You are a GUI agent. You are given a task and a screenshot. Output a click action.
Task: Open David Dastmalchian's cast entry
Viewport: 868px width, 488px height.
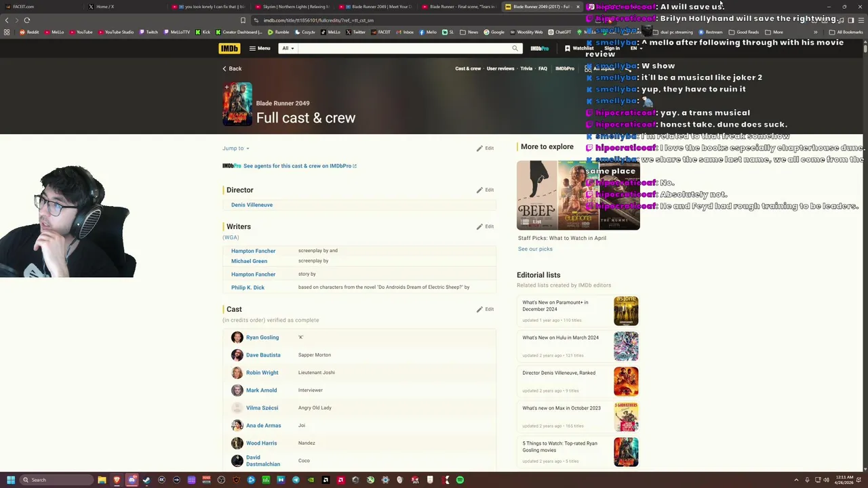click(262, 461)
